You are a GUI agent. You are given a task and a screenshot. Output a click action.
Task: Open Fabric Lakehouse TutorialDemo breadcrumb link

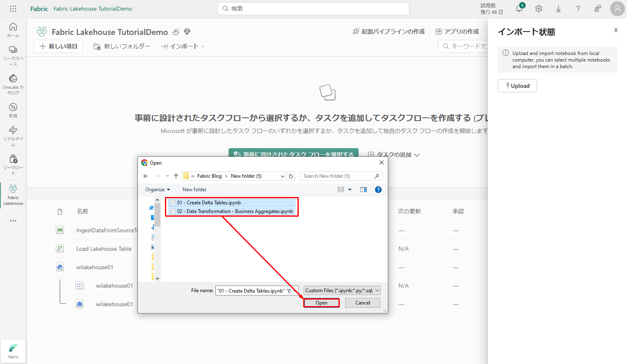tap(93, 9)
